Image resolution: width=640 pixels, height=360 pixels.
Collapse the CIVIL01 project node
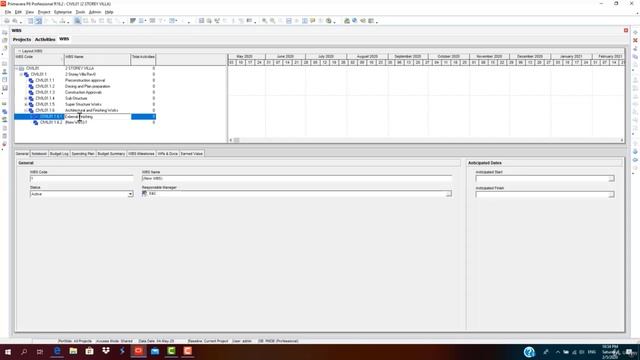coord(17,69)
